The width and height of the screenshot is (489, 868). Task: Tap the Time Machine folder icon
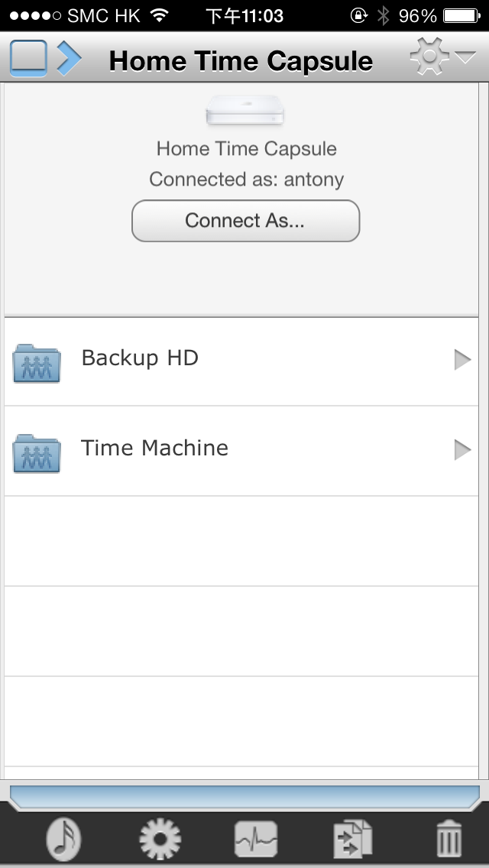(37, 453)
